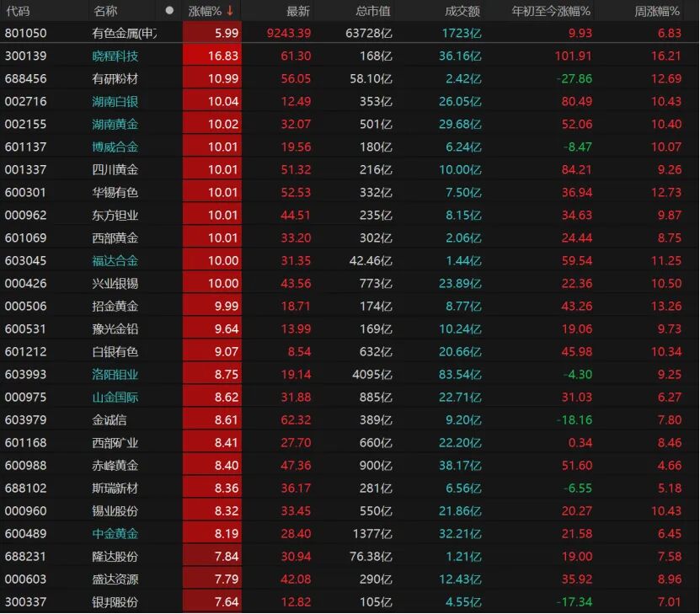The height and width of the screenshot is (614, 700).
Task: Open stock 西部黄金
Action: 115,238
